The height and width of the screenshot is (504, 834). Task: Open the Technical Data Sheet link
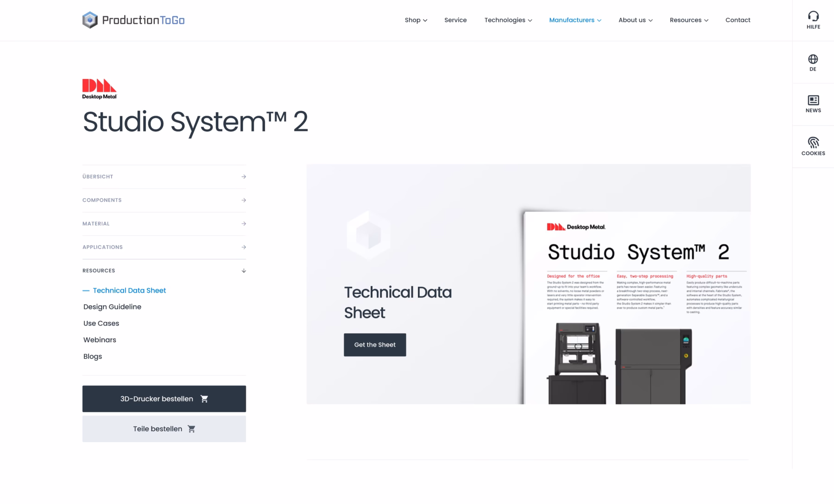tap(129, 290)
